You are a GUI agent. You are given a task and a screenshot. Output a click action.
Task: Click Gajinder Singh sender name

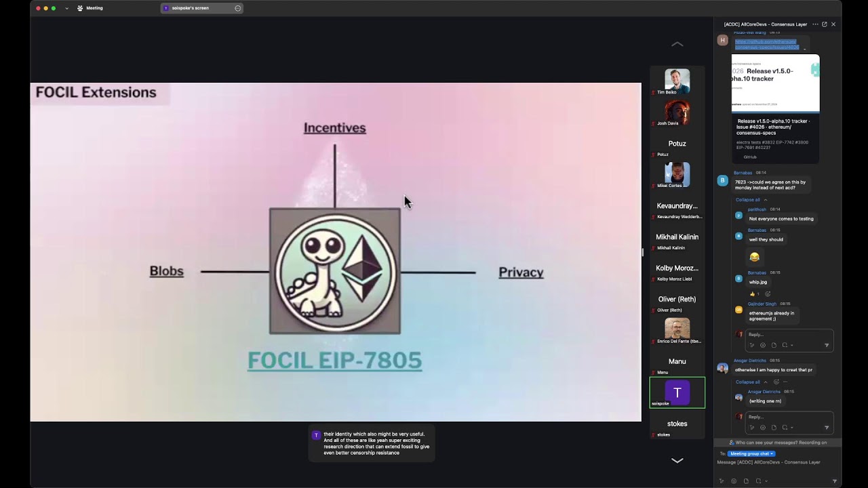click(762, 304)
